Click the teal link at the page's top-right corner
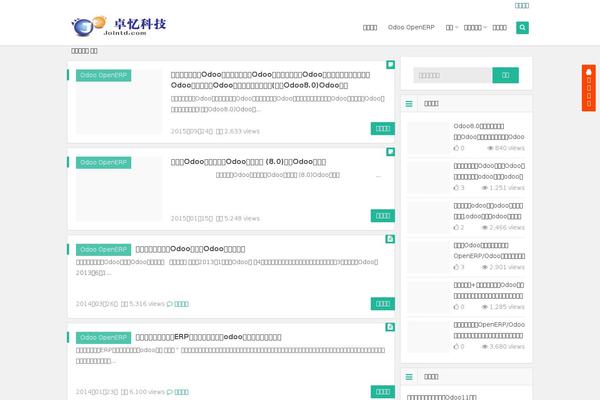This screenshot has height=400, width=600. tap(522, 5)
